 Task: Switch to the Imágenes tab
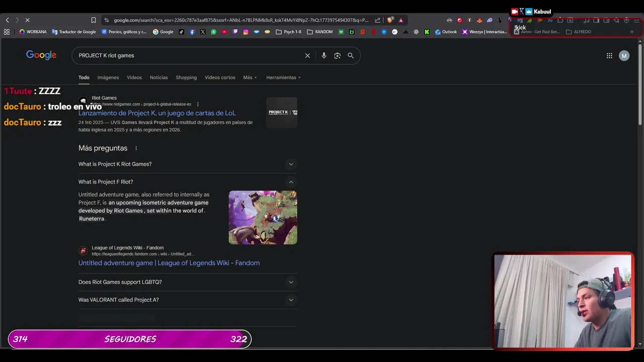(x=108, y=77)
